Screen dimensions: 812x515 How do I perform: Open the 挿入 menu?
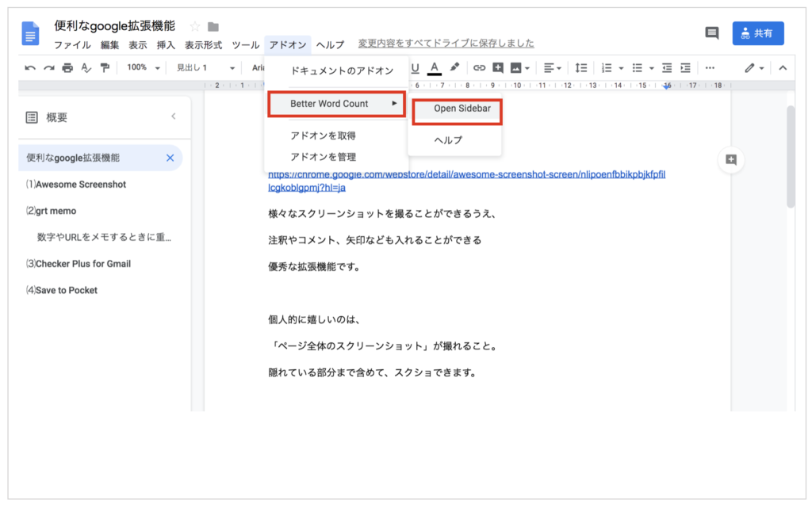click(165, 45)
